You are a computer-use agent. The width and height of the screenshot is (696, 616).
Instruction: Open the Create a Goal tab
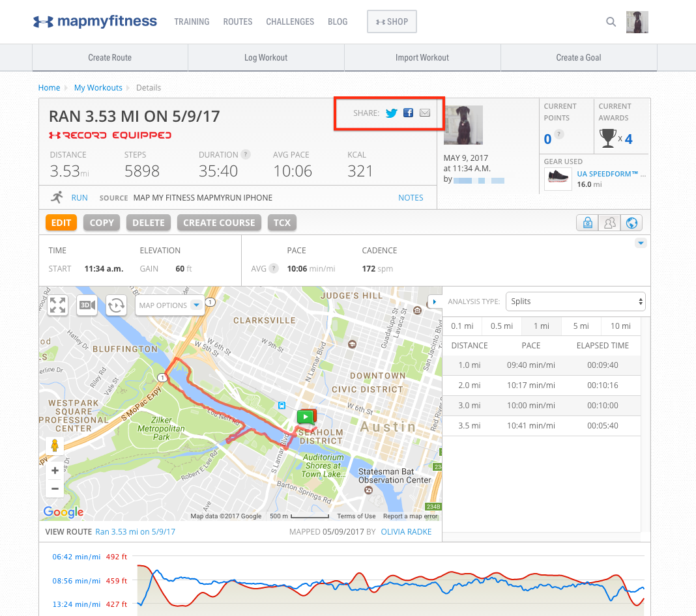[579, 58]
